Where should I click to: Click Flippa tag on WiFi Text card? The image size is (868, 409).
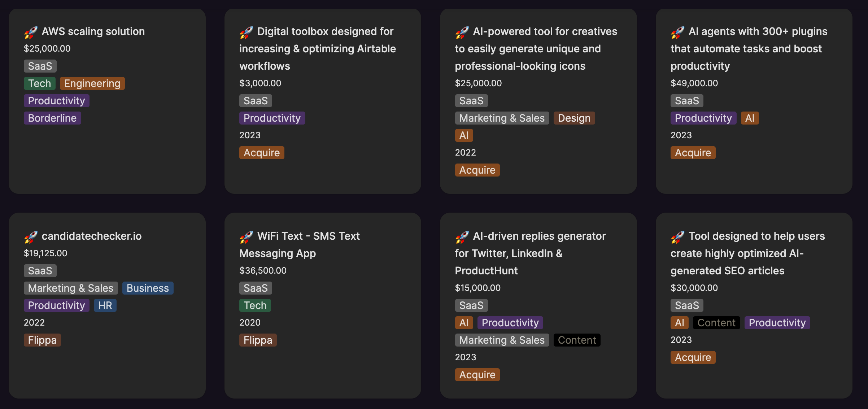pos(258,340)
